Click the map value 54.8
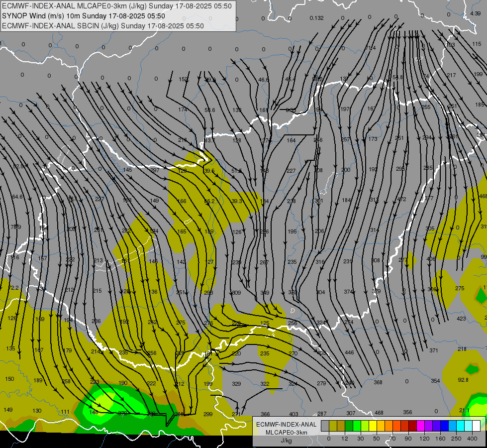 pos(397,78)
